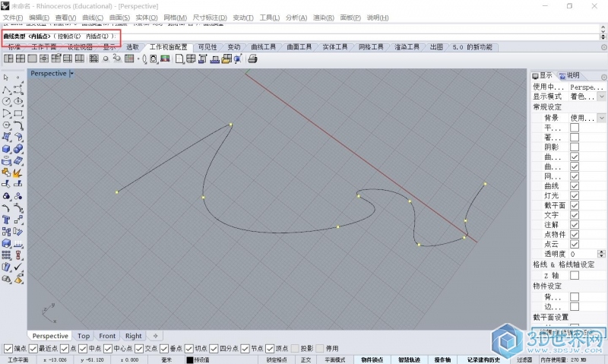Select the Polyline tool
The width and height of the screenshot is (608, 364).
6,90
